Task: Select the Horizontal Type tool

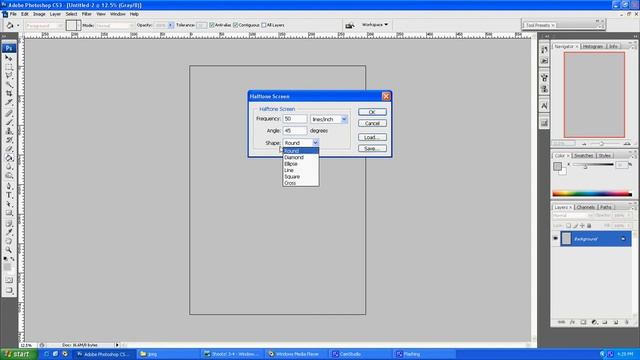Action: [x=9, y=195]
